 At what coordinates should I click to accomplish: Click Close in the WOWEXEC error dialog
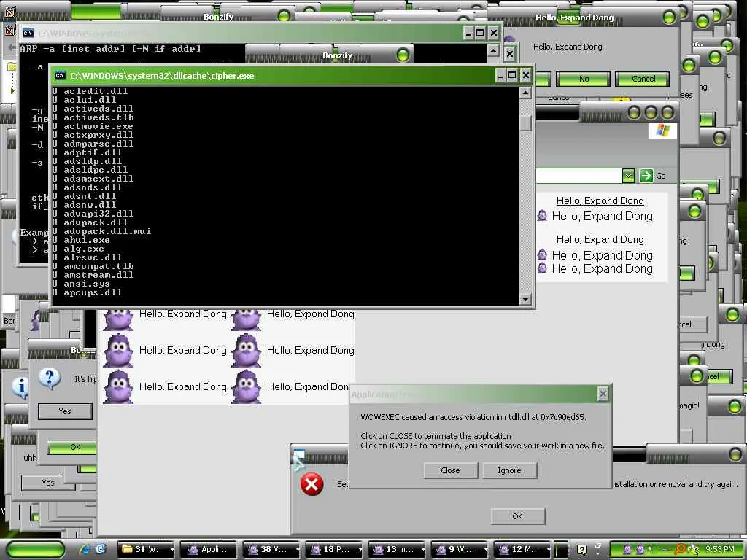point(450,470)
